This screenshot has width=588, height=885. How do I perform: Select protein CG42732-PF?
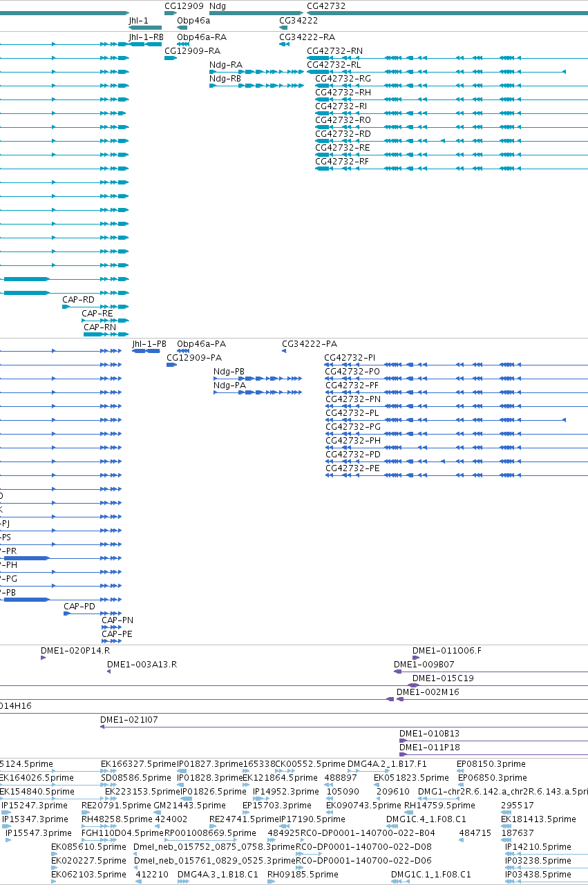point(352,386)
